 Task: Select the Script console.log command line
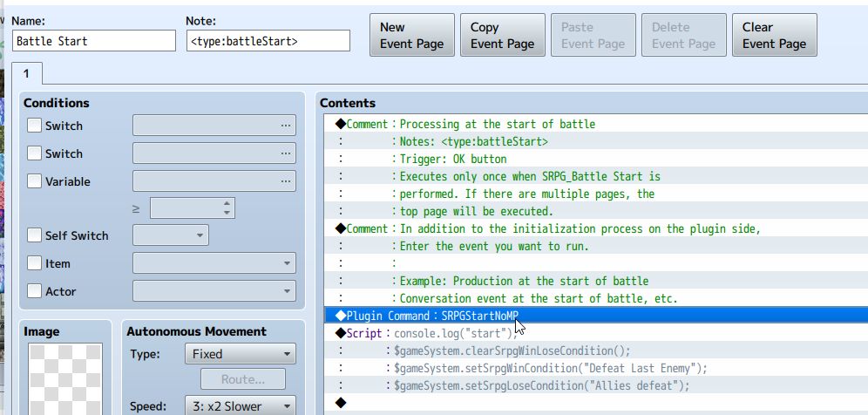[595, 333]
